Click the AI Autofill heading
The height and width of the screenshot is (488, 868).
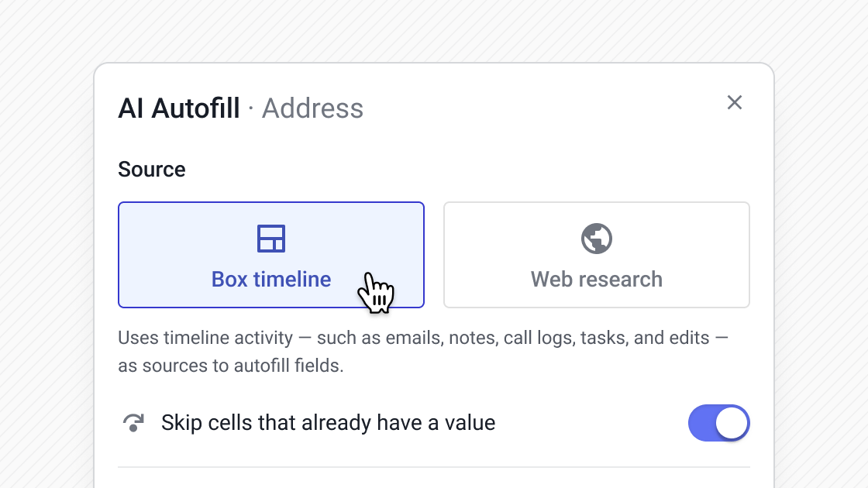click(179, 108)
